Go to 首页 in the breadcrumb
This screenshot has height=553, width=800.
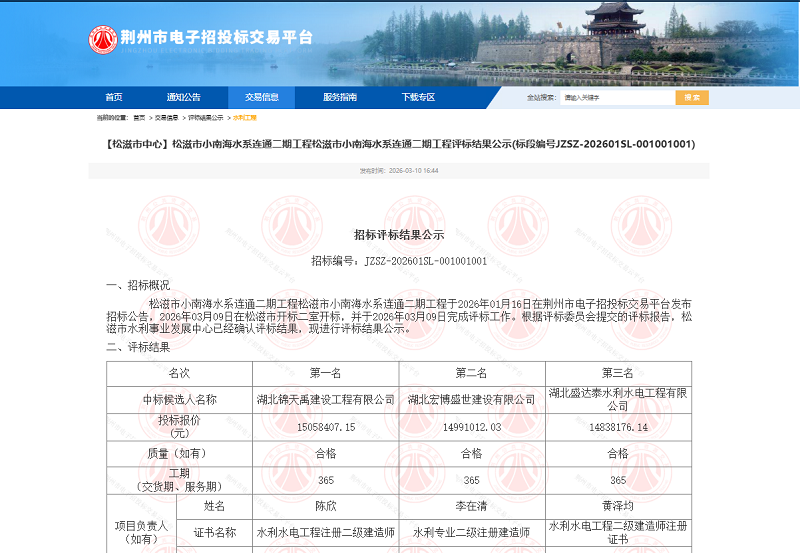(139, 118)
